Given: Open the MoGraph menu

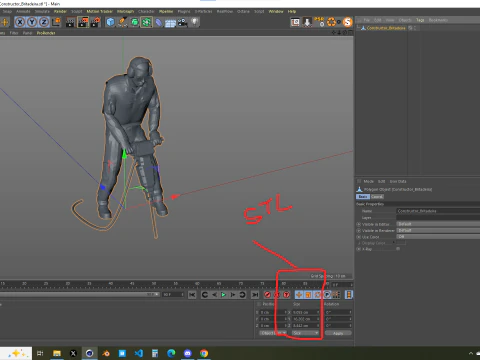Looking at the screenshot, I should point(125,11).
